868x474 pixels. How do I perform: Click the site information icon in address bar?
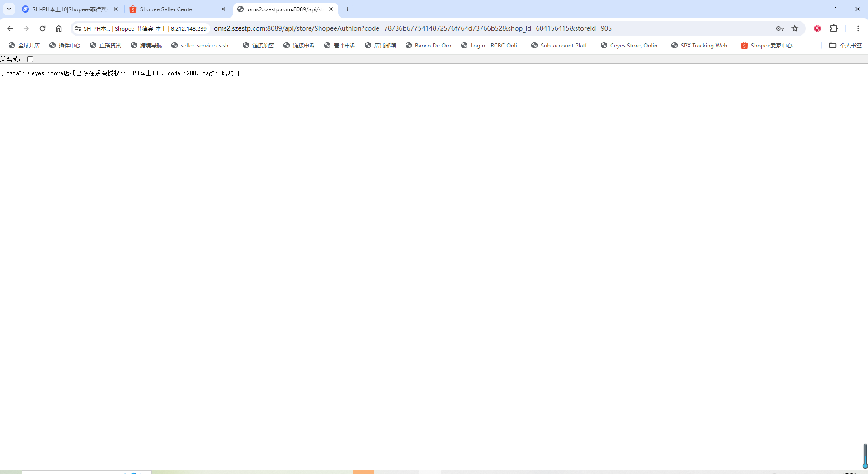pyautogui.click(x=78, y=28)
